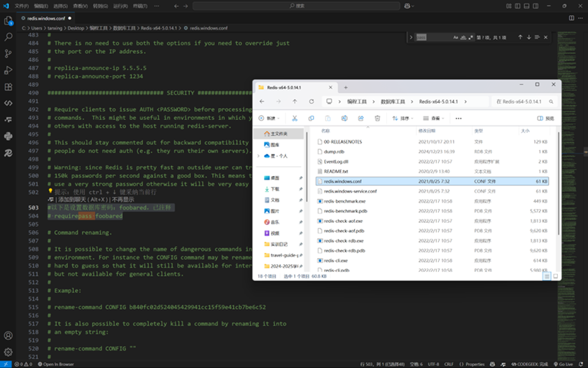Toggle Find in Selection in the find widget
This screenshot has height=368, width=588.
537,37
